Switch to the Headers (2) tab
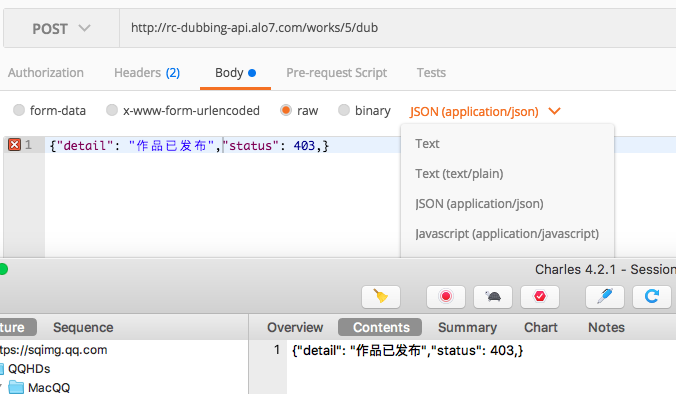Image resolution: width=676 pixels, height=394 pixels. 147,73
